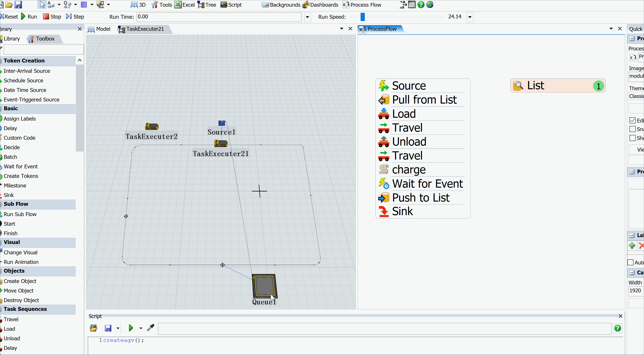Open the Tree view icon
The width and height of the screenshot is (644, 355).
pos(201,5)
